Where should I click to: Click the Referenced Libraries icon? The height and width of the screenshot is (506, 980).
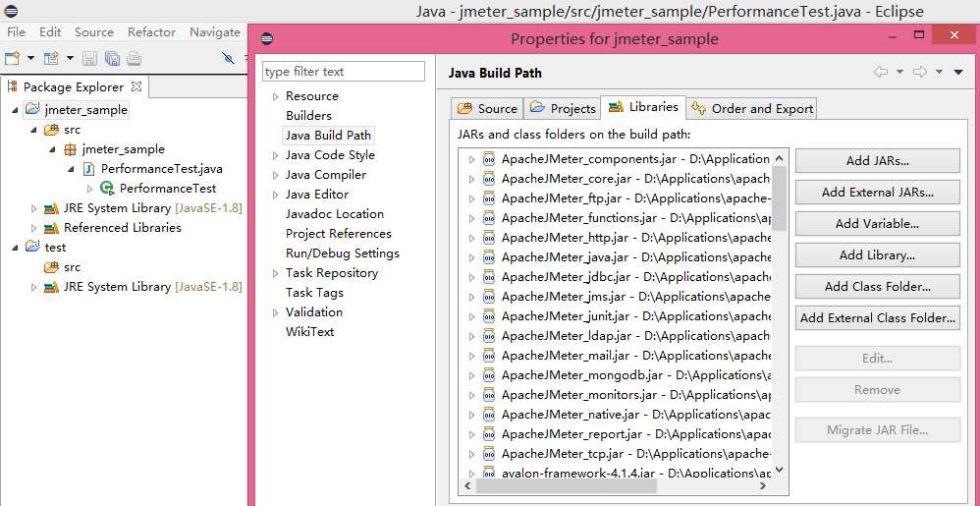(x=51, y=228)
